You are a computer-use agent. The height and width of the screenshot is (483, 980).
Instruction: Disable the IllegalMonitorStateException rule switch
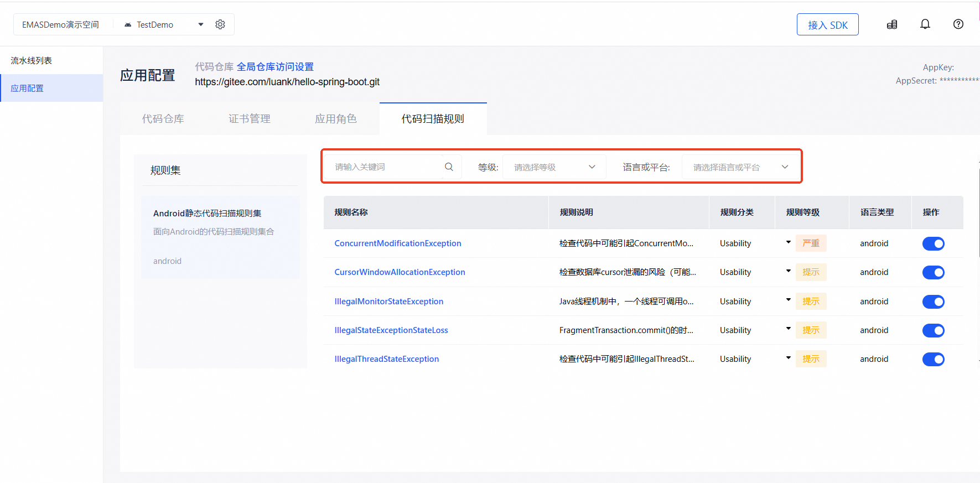(933, 302)
